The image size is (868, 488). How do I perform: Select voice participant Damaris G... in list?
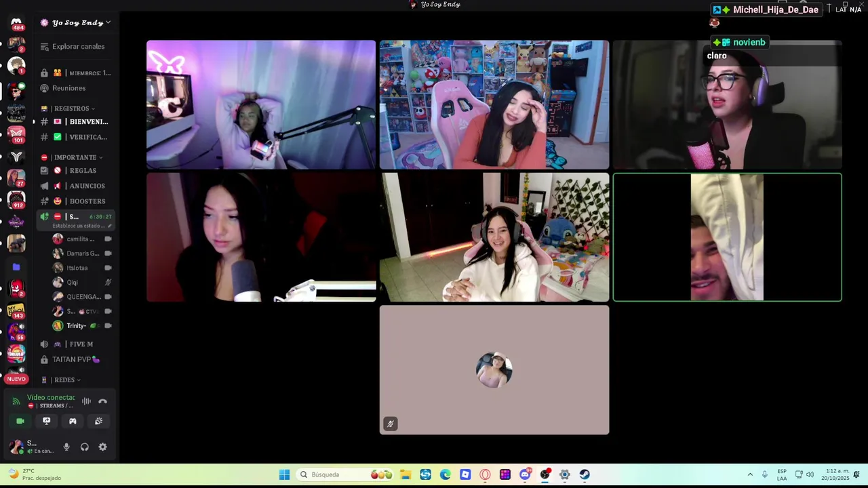click(82, 253)
